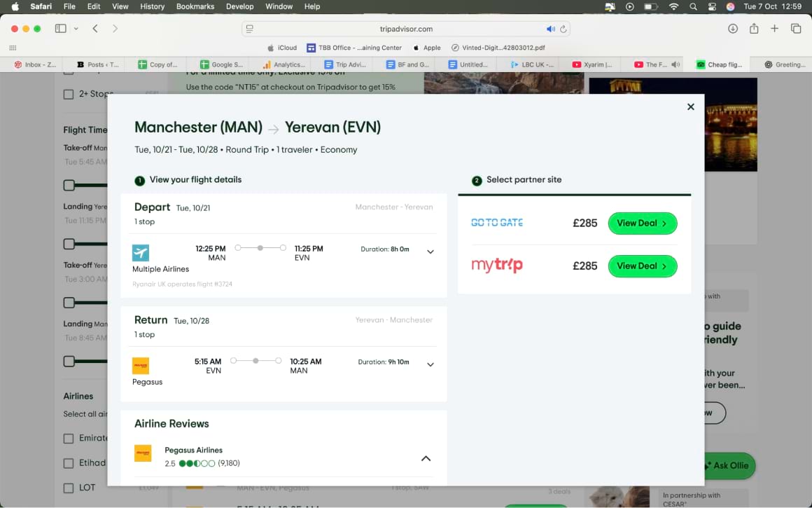Open the favorites grid icon
Image resolution: width=812 pixels, height=508 pixels.
click(13, 48)
